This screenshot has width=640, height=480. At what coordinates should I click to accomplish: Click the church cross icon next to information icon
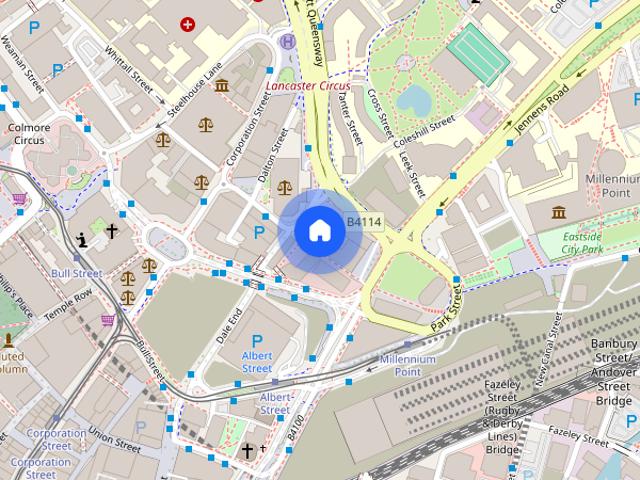coord(111,231)
